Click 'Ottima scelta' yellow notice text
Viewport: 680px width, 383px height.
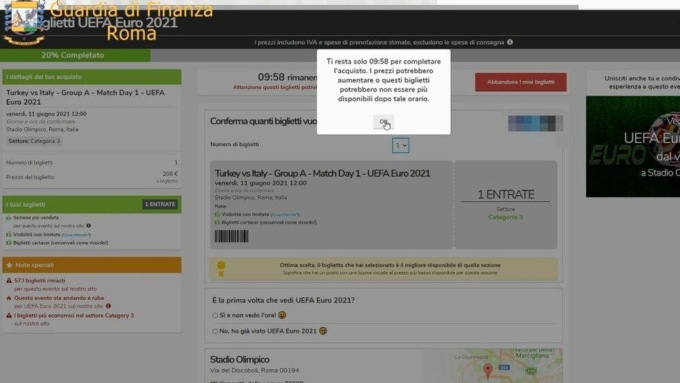pos(390,265)
